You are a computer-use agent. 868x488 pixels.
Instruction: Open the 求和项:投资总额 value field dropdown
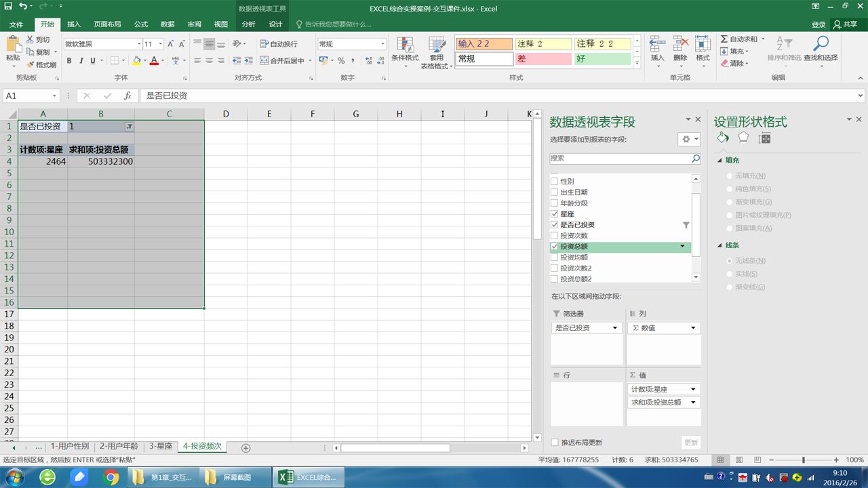693,403
